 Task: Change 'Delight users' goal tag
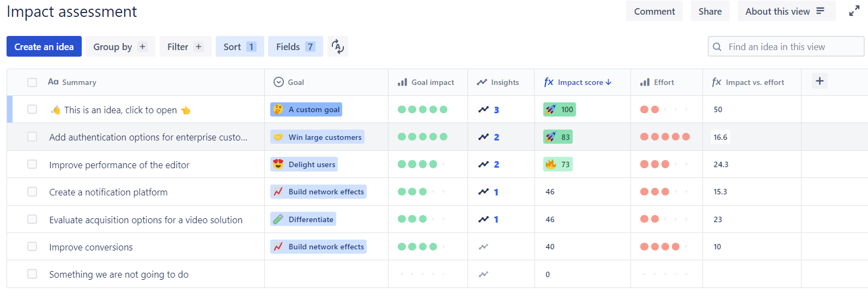304,164
